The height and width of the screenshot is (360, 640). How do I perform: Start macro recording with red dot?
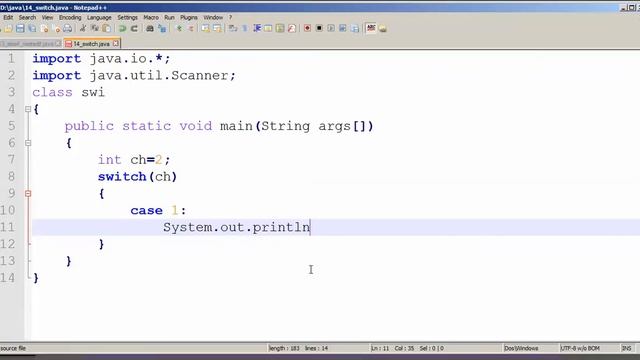(307, 28)
